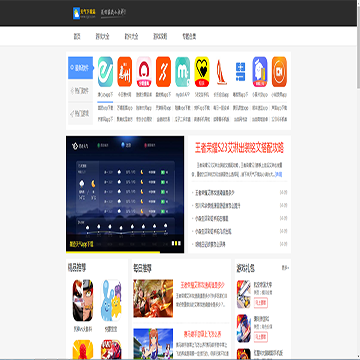Click the site logo in the dark header
Image resolution: width=360 pixels, height=360 pixels.
[84, 13]
